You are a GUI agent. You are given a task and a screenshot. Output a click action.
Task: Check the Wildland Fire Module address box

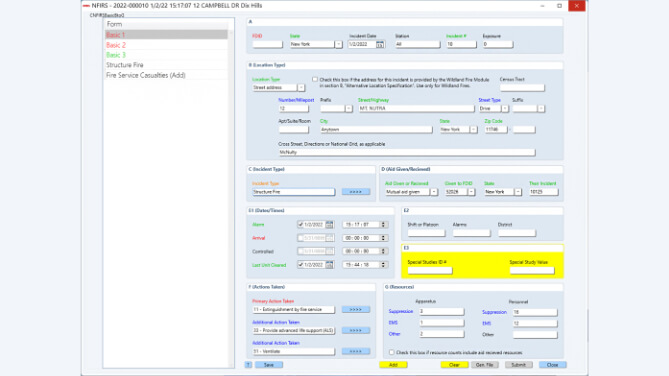pyautogui.click(x=315, y=79)
